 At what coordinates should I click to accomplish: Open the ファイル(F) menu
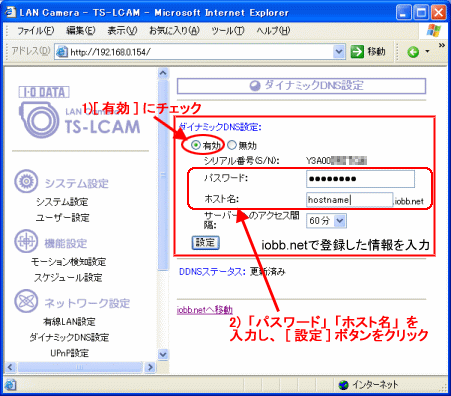(35, 31)
